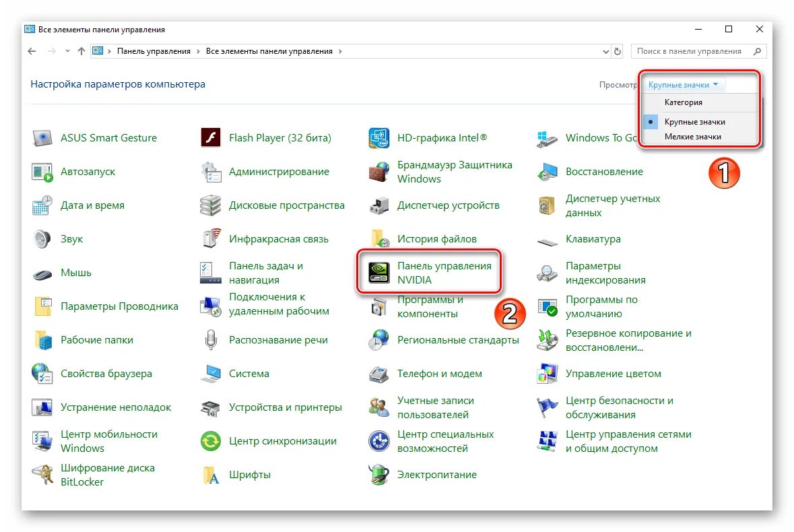
Task: Open the Система computer icon
Action: coord(211,374)
